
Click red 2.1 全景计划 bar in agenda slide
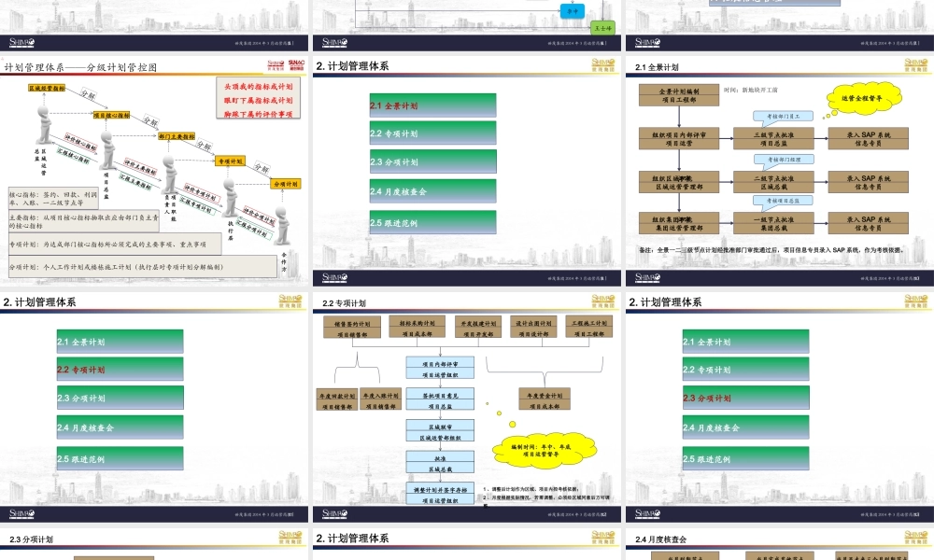click(x=432, y=105)
